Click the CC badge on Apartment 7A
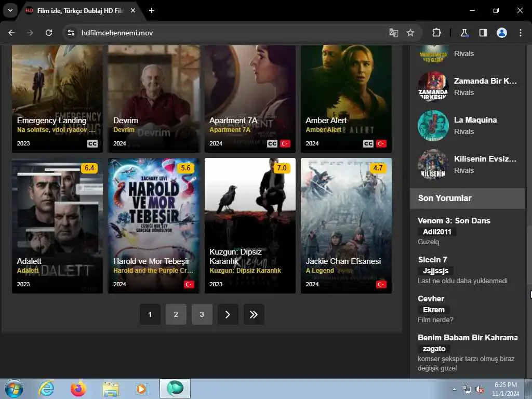Screen dimensions: 532x399 (272, 143)
